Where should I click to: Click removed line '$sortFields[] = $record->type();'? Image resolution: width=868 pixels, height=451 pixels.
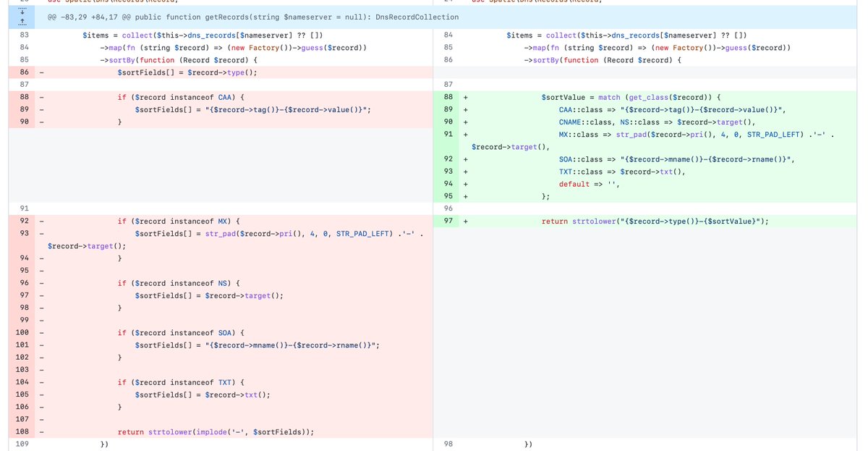tap(187, 72)
